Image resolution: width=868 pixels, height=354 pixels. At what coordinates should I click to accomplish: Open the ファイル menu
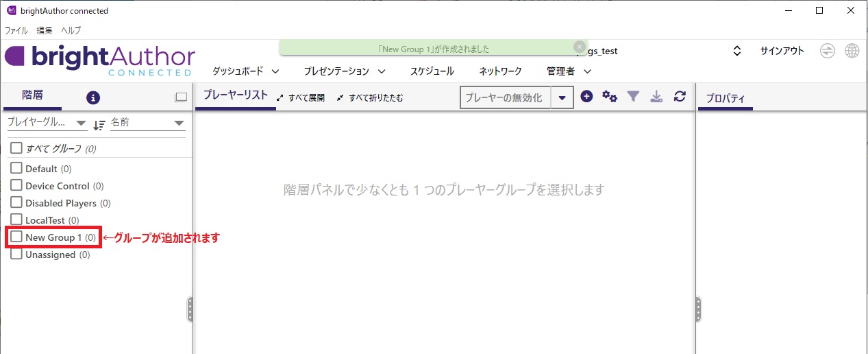tap(16, 30)
